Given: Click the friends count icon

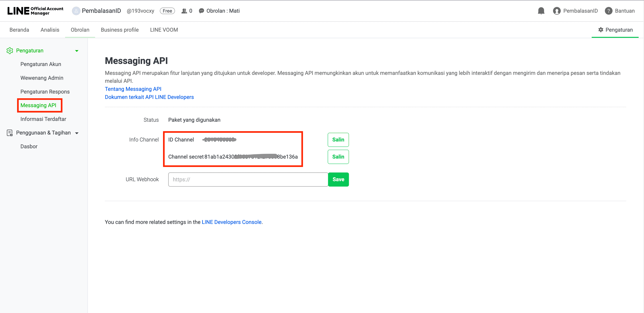Looking at the screenshot, I should (184, 11).
